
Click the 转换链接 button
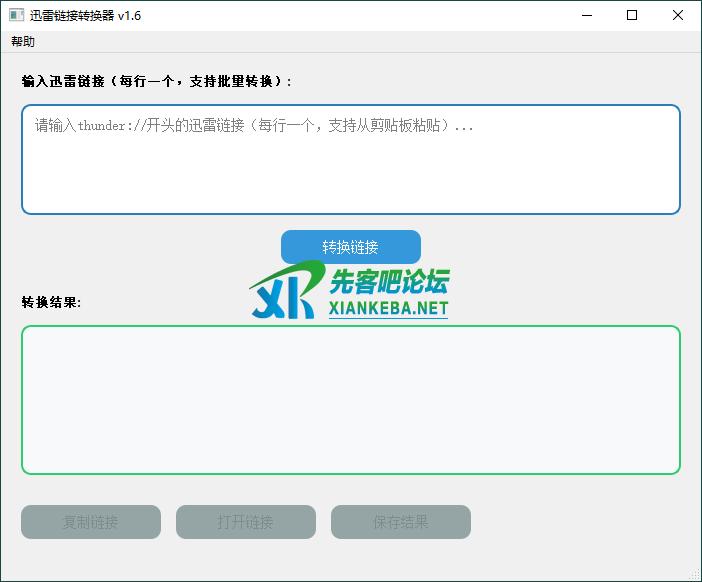(350, 247)
